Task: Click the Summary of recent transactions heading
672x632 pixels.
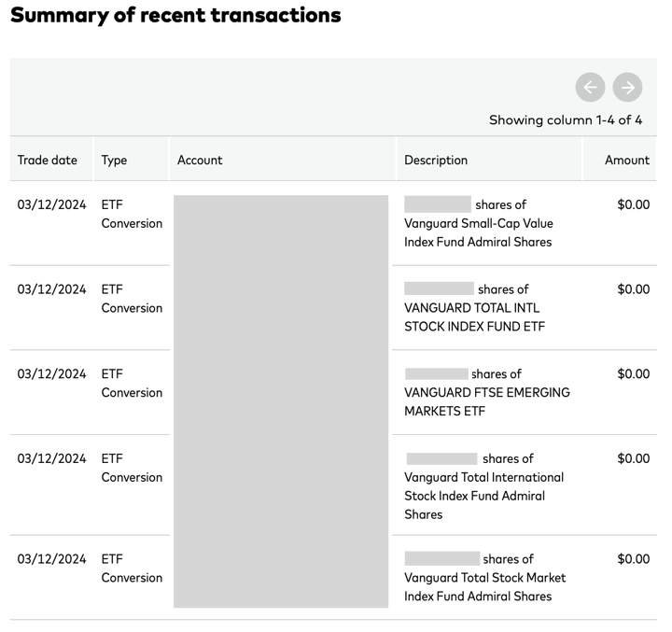Action: click(x=175, y=16)
